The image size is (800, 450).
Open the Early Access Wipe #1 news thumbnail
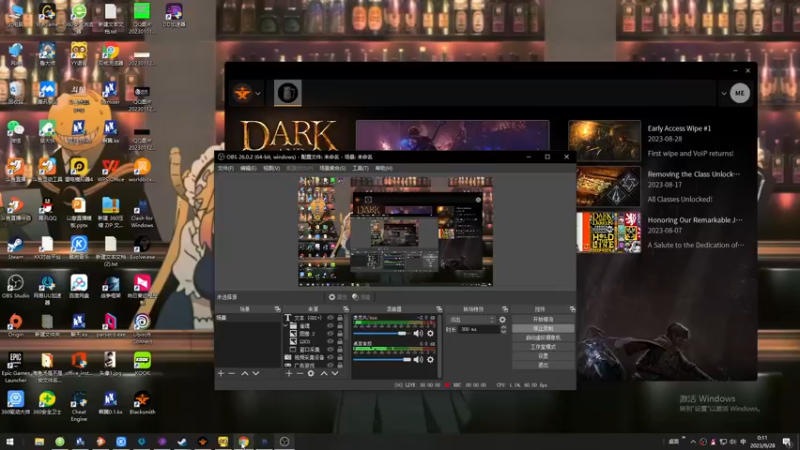pos(604,141)
